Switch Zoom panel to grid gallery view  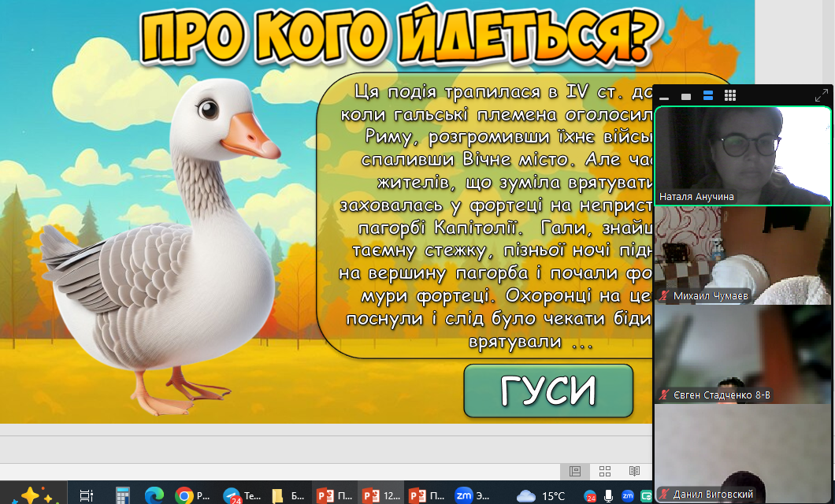point(730,95)
